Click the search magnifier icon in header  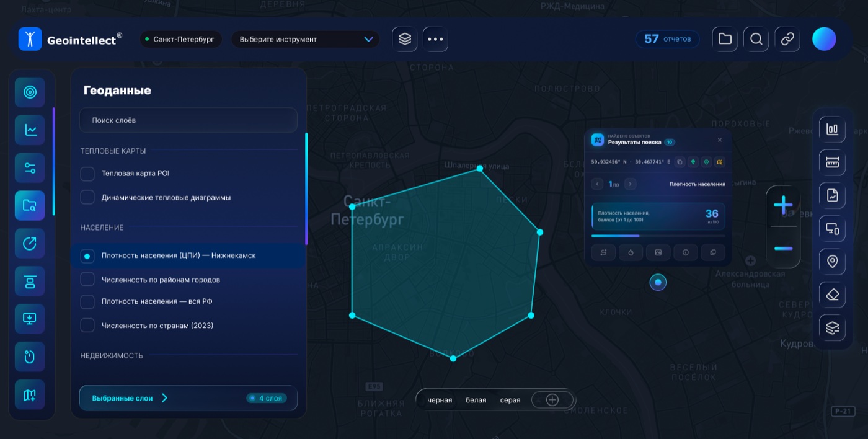tap(756, 39)
